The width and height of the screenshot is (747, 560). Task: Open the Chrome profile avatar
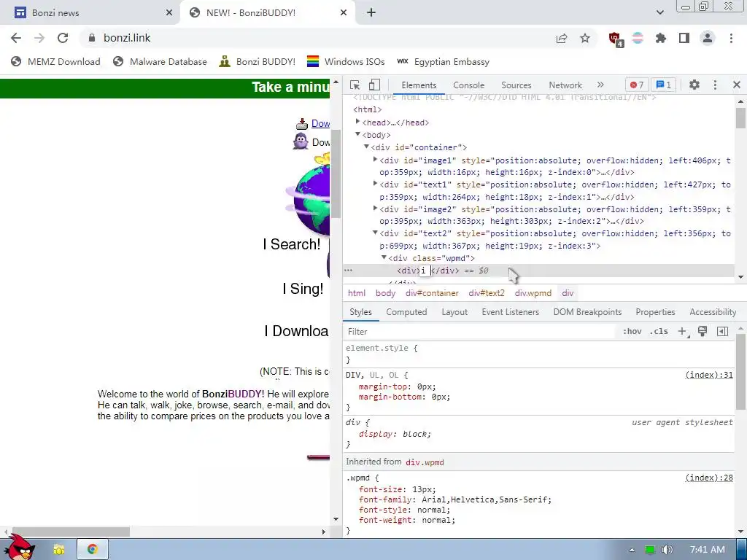(x=708, y=38)
